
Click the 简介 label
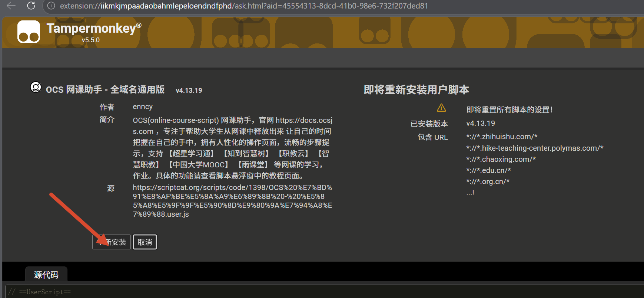click(x=107, y=119)
